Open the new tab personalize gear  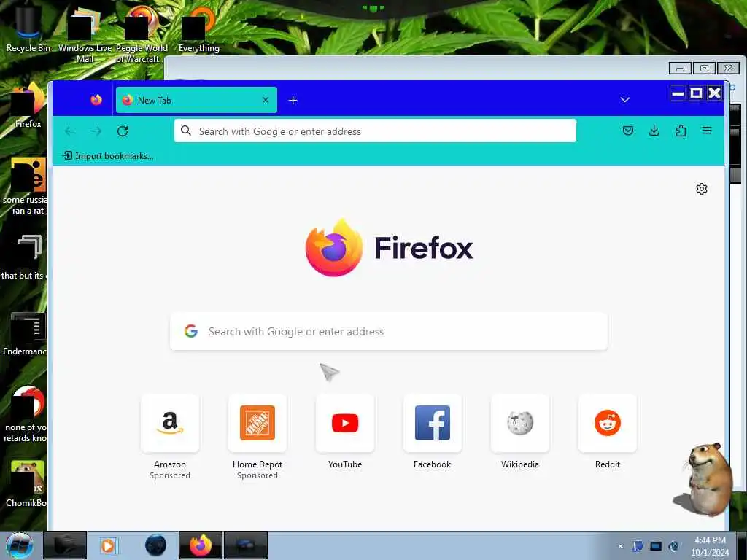click(x=701, y=189)
